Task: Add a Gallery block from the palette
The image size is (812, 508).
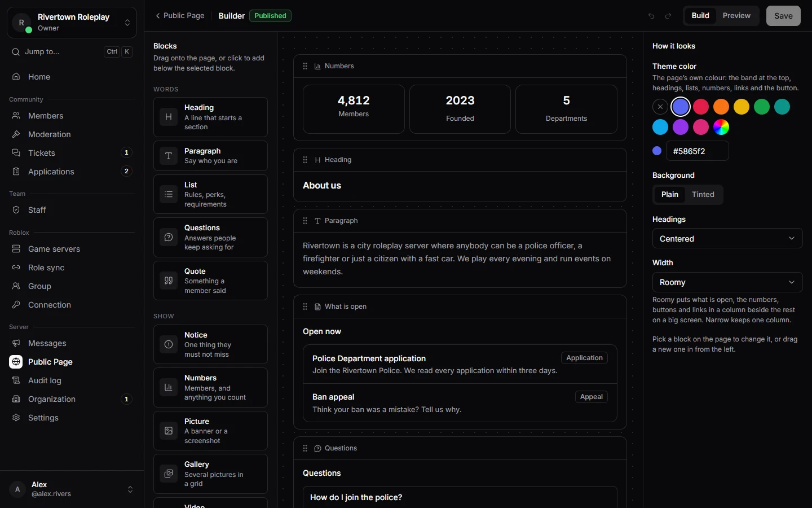Action: (210, 474)
